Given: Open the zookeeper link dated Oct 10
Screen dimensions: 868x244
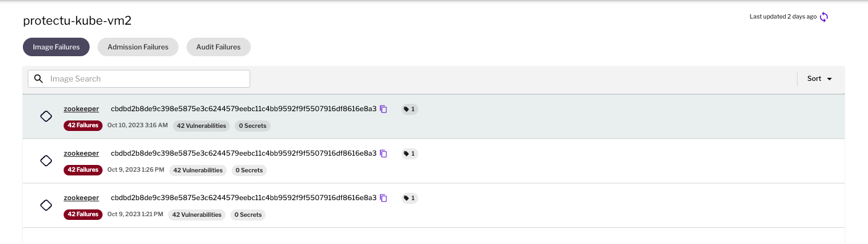Looking at the screenshot, I should [81, 109].
